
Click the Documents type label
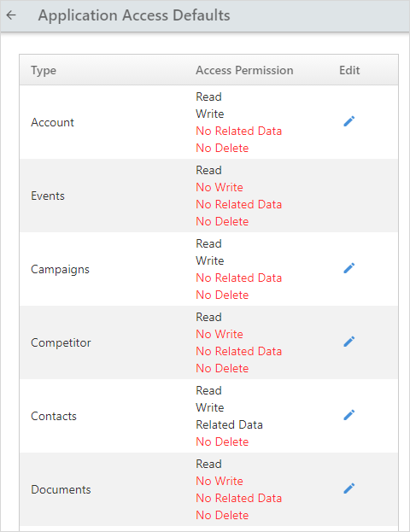61,489
